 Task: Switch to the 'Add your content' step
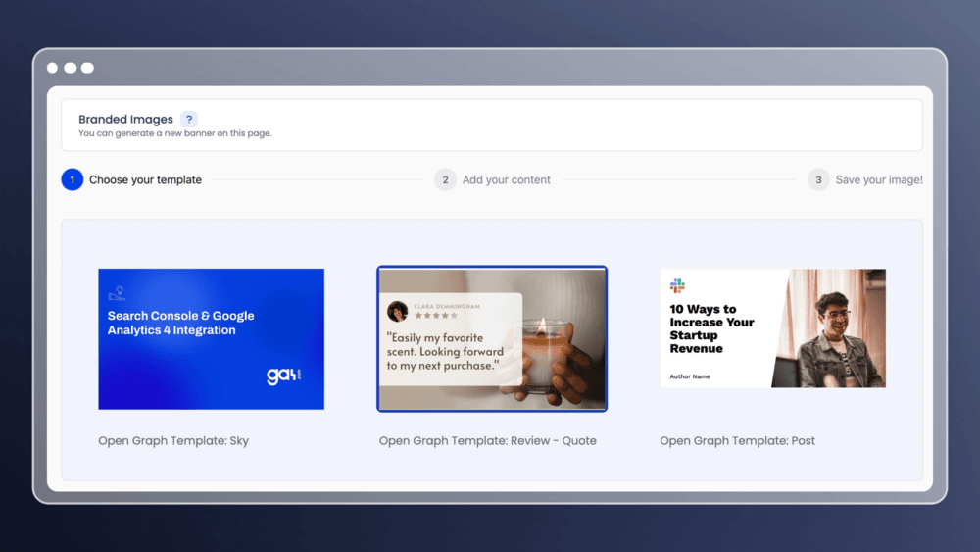pos(507,180)
